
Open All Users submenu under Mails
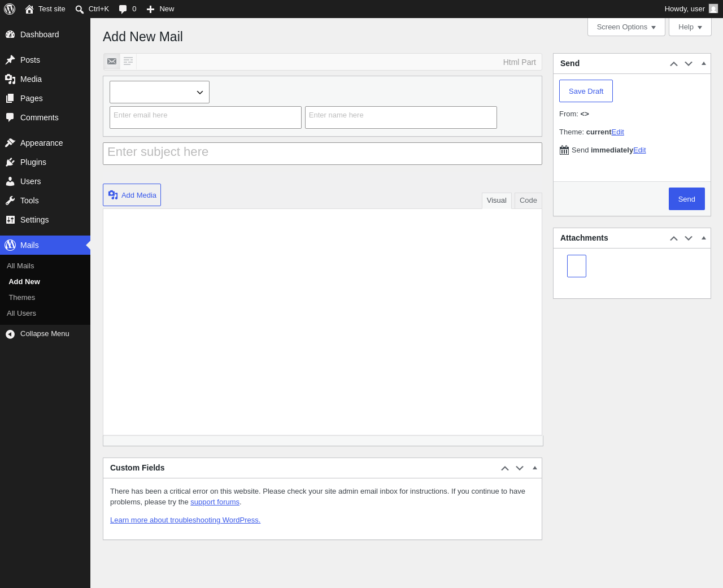(21, 313)
